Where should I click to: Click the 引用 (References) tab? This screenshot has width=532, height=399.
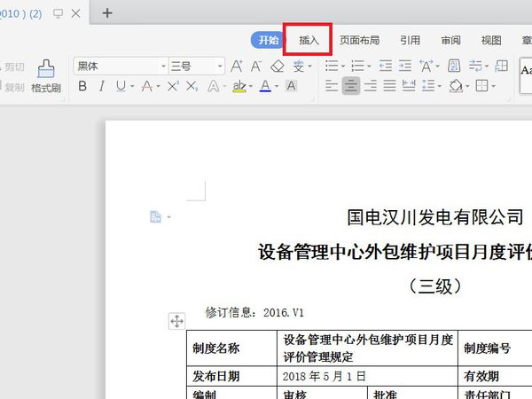pos(410,41)
